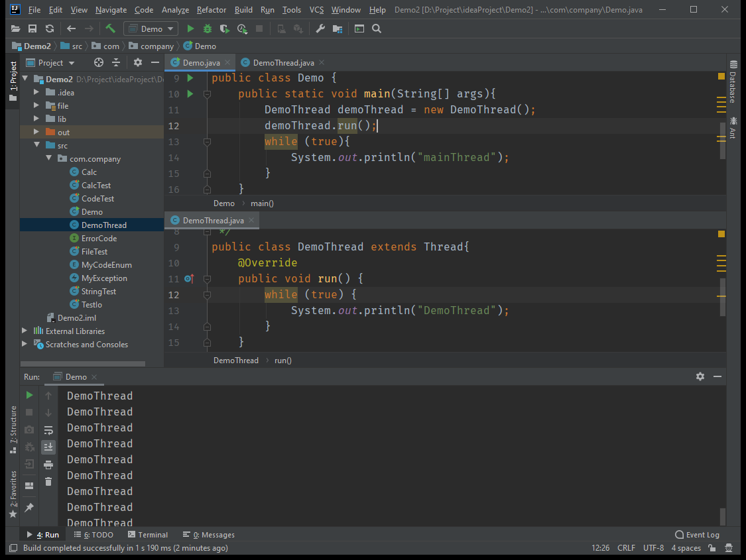Navigate back with the left arrow icon
The width and height of the screenshot is (746, 560).
[x=72, y=29]
